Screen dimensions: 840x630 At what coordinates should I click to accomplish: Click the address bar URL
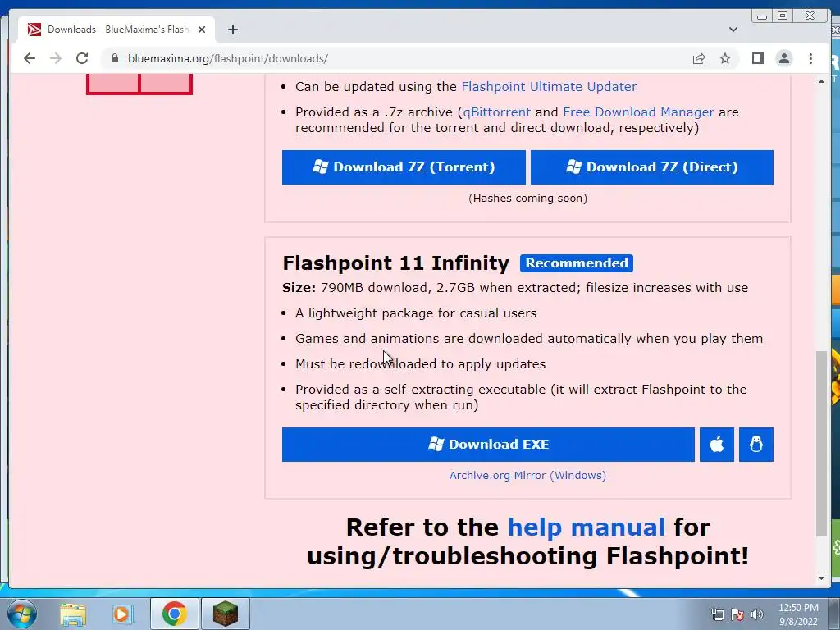228,58
